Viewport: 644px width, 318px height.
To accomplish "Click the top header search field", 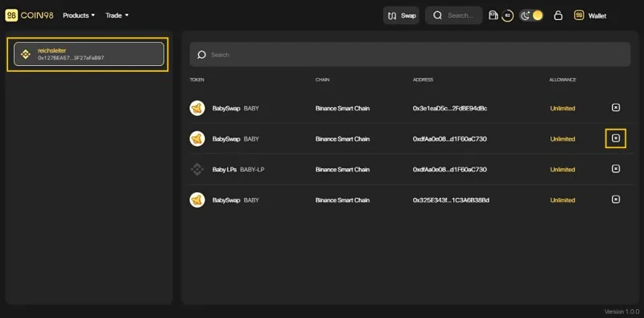I will 454,15.
